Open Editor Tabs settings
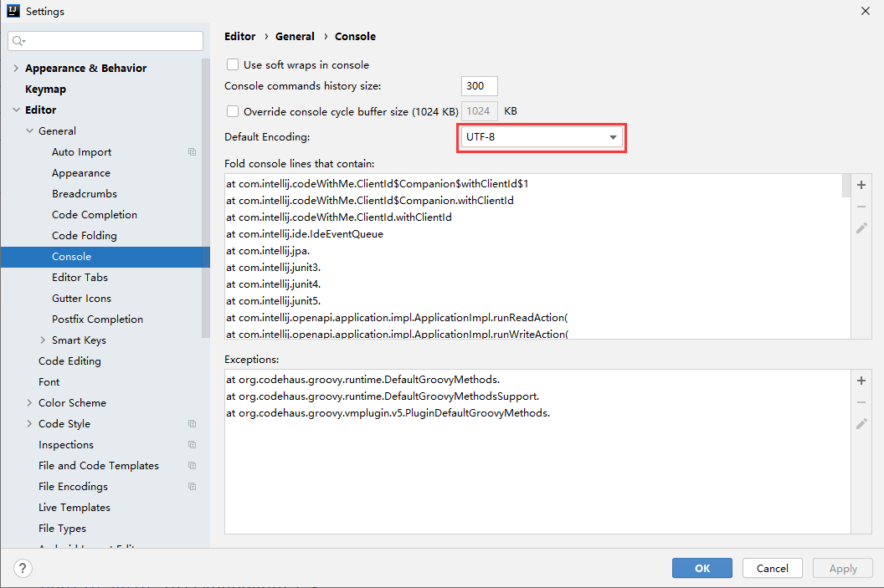This screenshot has width=884, height=588. (80, 277)
